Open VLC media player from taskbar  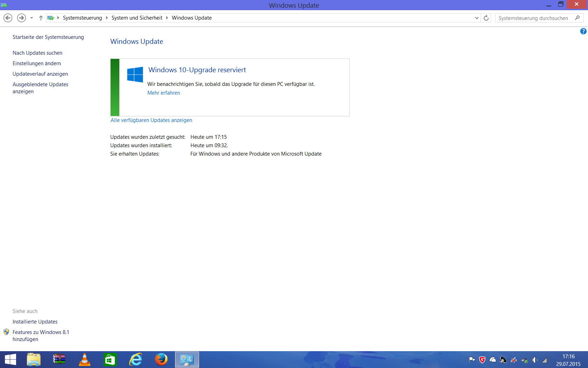pyautogui.click(x=84, y=360)
